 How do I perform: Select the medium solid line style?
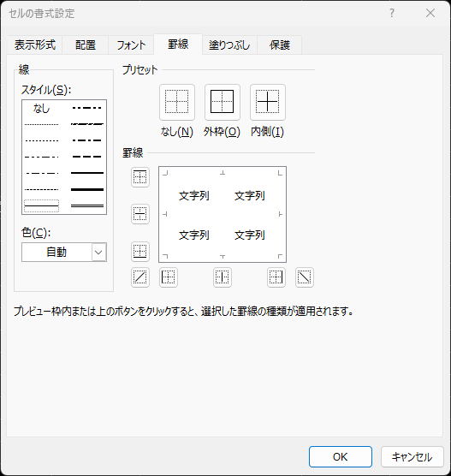(x=87, y=173)
